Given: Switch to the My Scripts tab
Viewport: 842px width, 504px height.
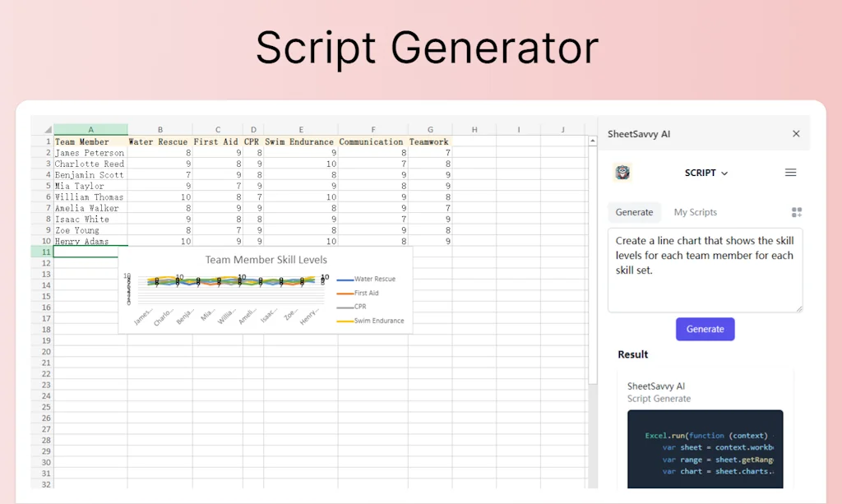Looking at the screenshot, I should point(695,212).
